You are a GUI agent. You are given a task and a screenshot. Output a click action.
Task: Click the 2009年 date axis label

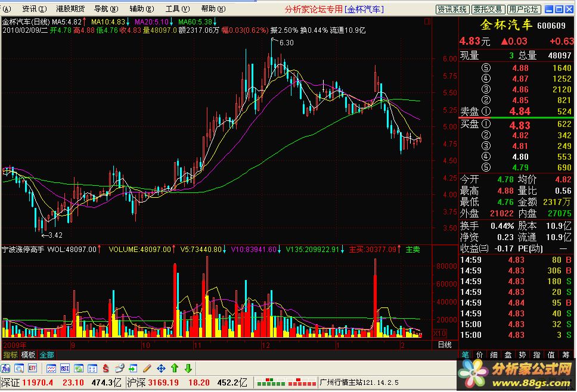pos(15,345)
